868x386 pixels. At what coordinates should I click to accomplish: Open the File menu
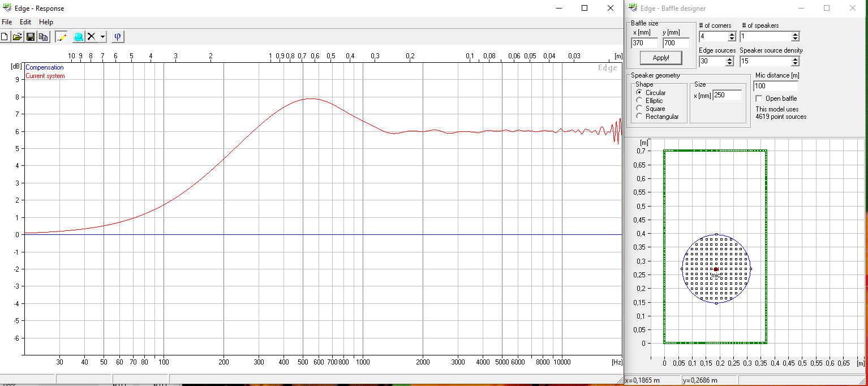pos(7,22)
